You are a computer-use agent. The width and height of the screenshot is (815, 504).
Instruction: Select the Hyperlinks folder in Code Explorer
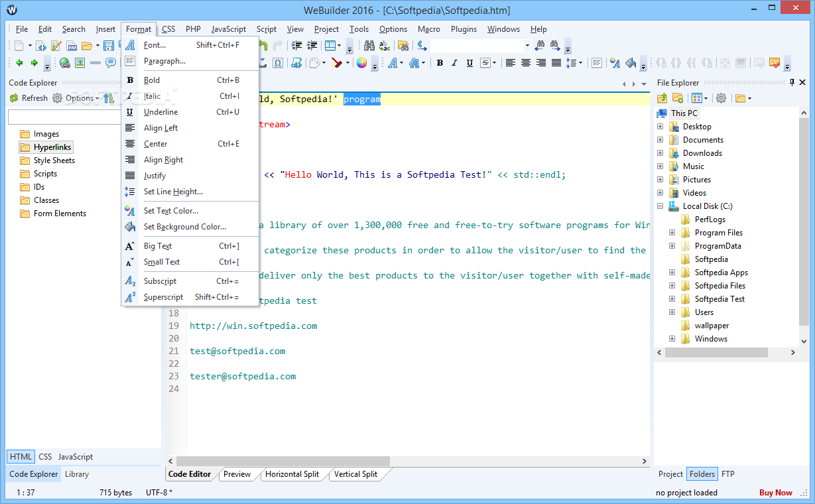[46, 147]
